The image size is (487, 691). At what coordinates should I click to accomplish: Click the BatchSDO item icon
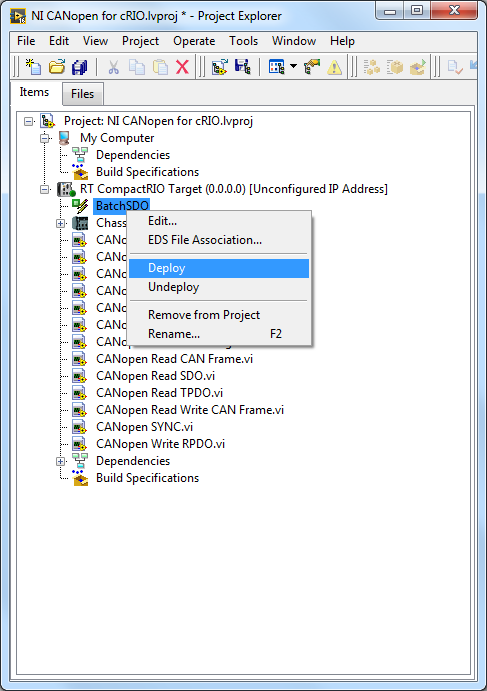80,206
